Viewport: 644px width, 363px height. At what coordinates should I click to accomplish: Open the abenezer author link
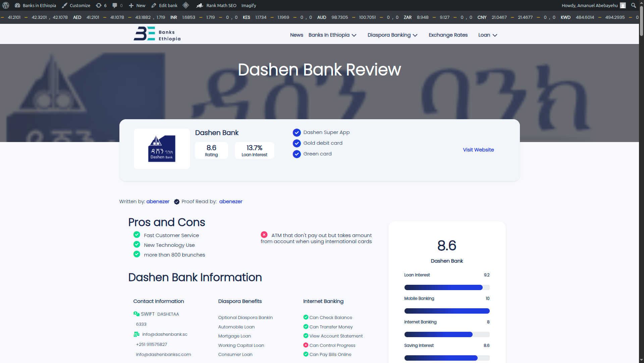[158, 201]
